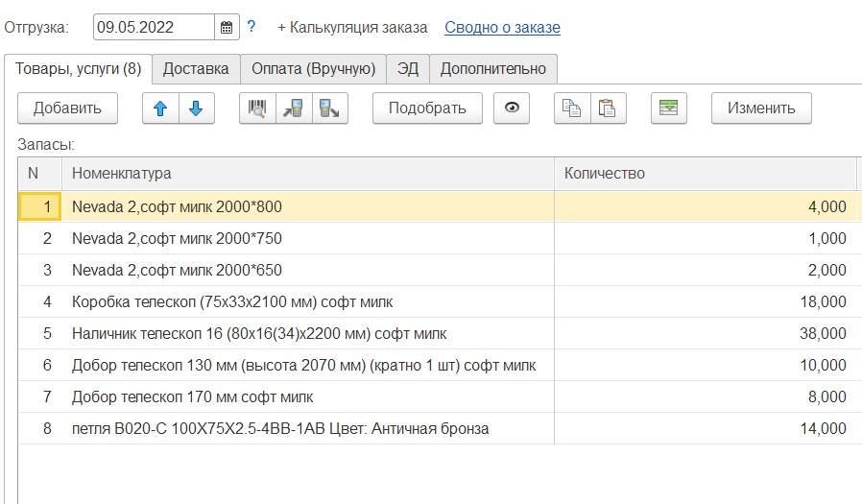Click the question mark help icon
This screenshot has width=862, height=504.
[x=251, y=27]
